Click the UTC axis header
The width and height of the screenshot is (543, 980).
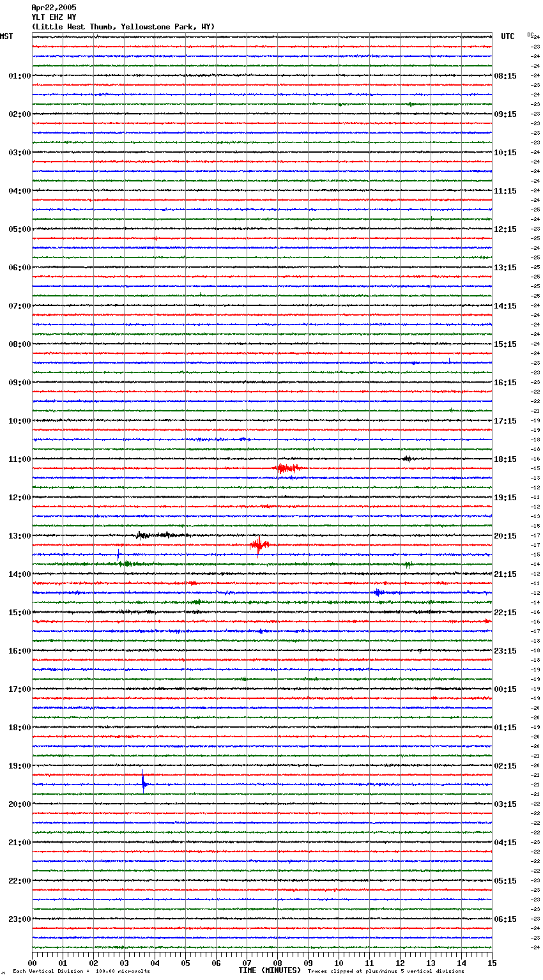(508, 36)
